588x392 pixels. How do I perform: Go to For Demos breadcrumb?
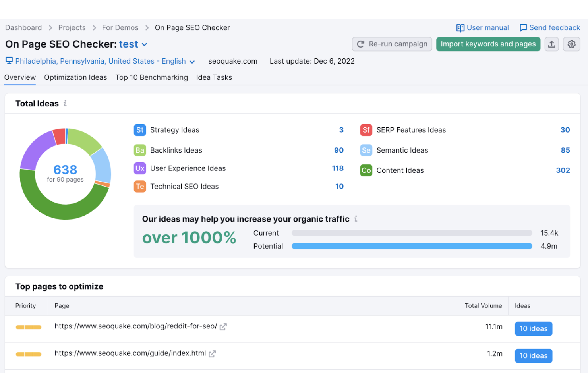(x=120, y=28)
